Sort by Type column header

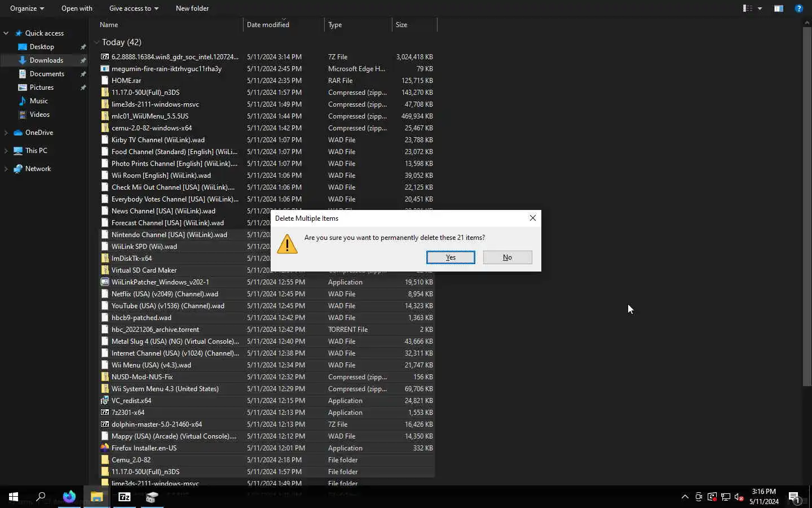(x=358, y=25)
